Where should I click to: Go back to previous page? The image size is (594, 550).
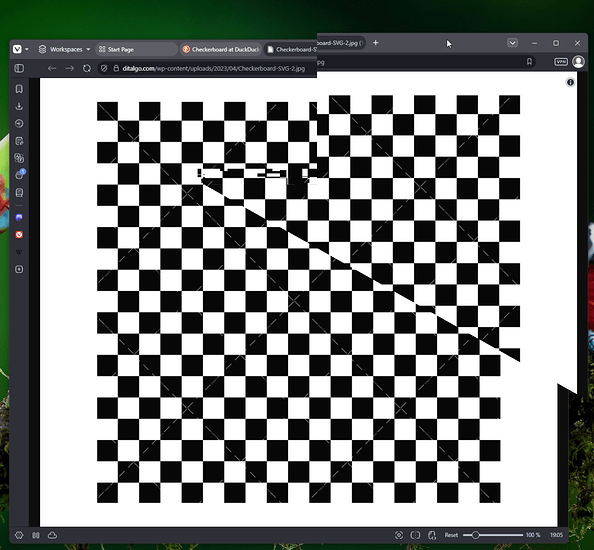coord(52,68)
